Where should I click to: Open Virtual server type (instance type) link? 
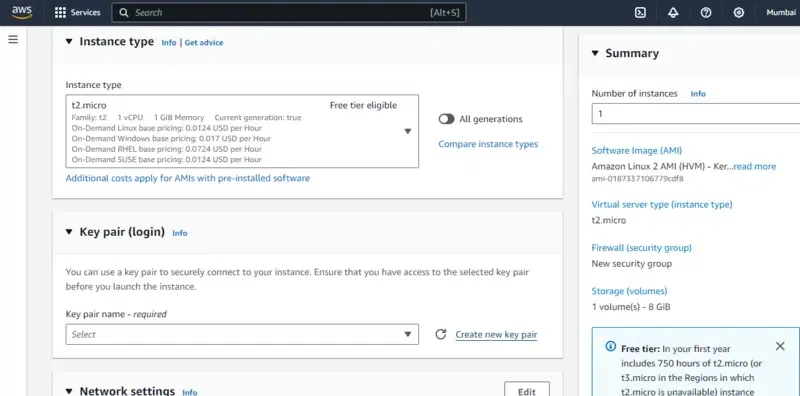tap(662, 204)
